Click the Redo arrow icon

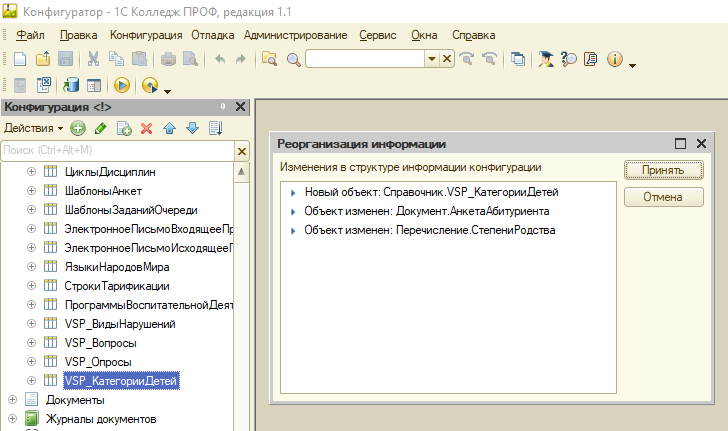point(240,59)
